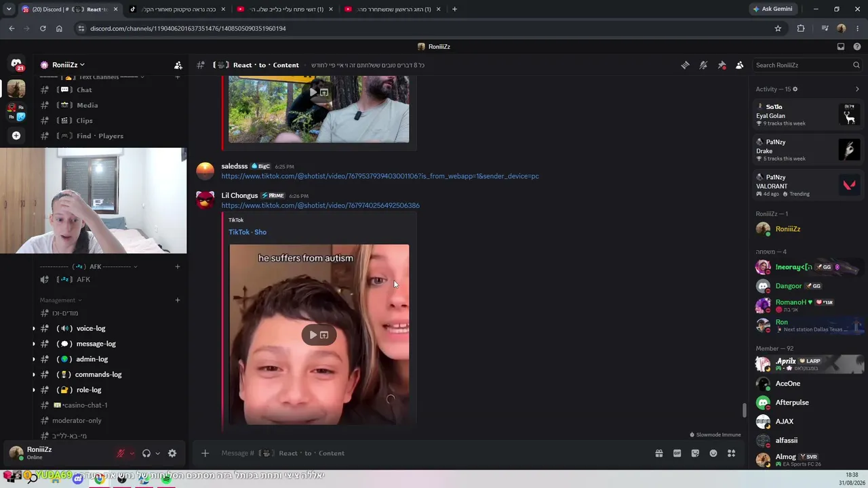Open the browser extensions puzzle icon
The width and height of the screenshot is (868, 488).
click(801, 28)
